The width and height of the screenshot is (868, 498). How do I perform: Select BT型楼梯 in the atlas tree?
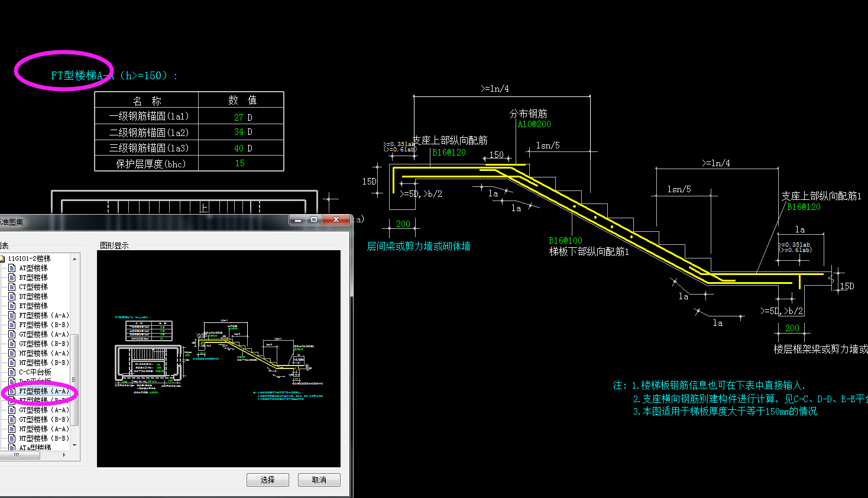click(33, 277)
